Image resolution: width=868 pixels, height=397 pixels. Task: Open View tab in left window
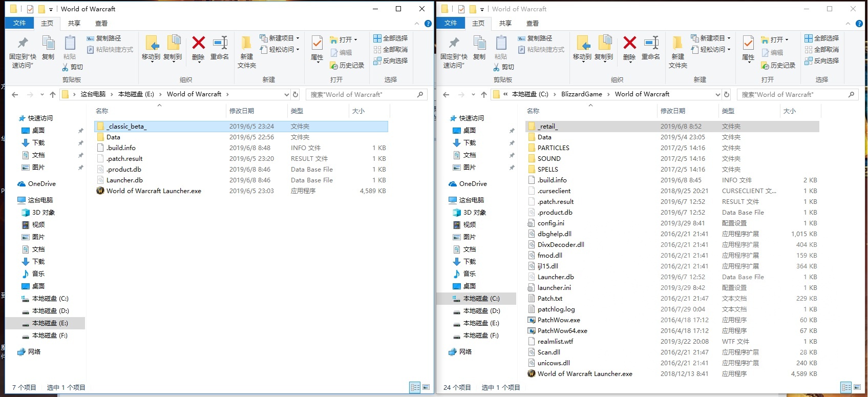101,24
